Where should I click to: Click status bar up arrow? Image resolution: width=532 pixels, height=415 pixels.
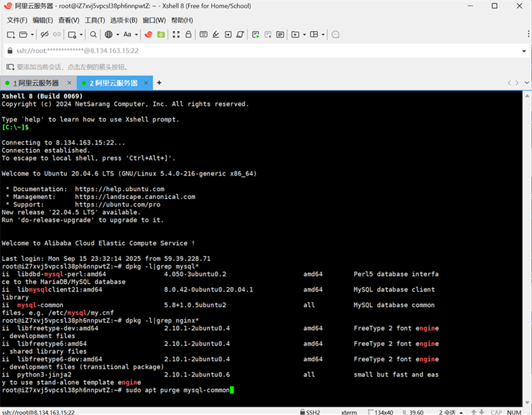coord(474,412)
